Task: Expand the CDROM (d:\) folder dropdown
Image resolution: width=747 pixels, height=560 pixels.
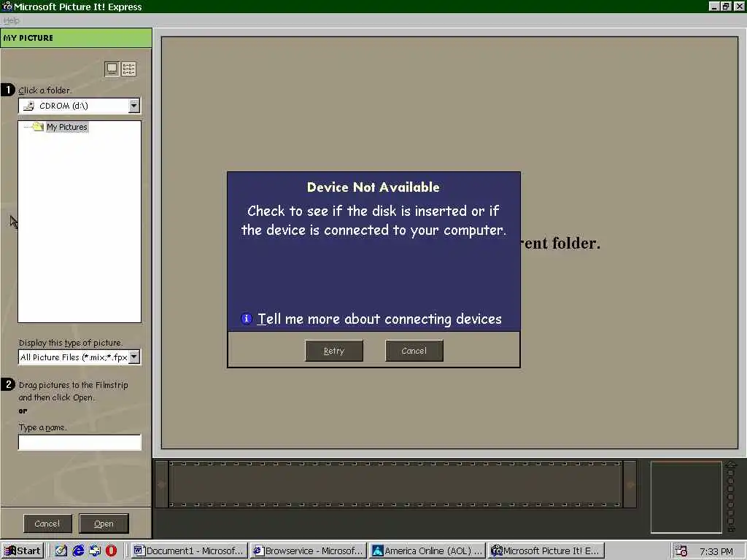Action: tap(134, 105)
